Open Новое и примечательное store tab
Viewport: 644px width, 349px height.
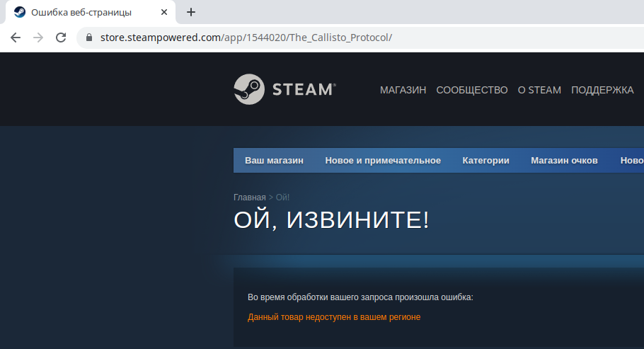tap(383, 160)
